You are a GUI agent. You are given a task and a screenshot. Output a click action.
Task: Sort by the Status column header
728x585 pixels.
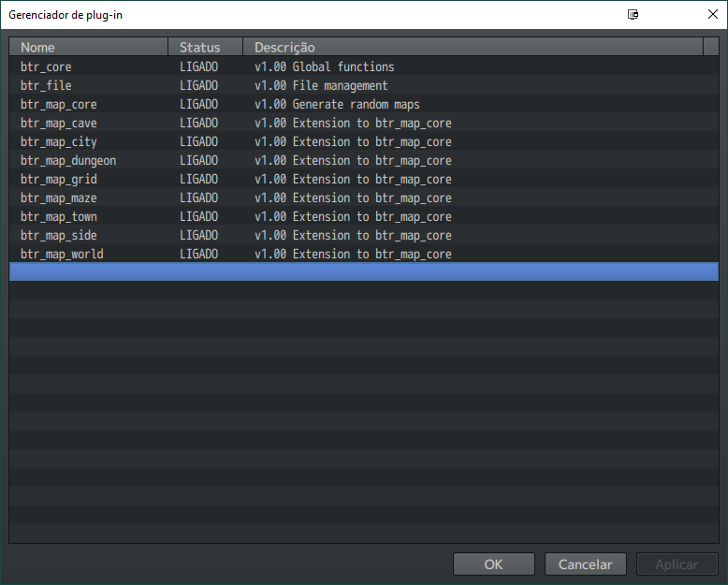pyautogui.click(x=205, y=47)
